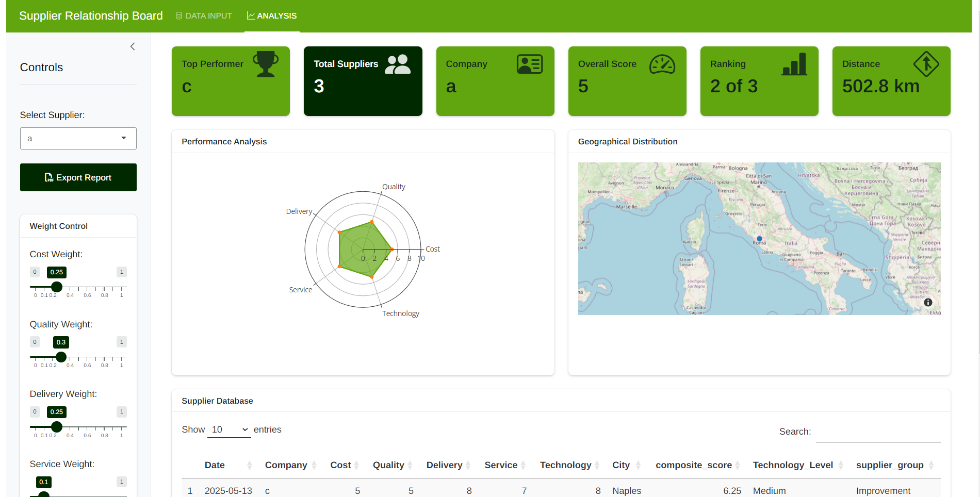Click the Export Report button
This screenshot has width=980, height=497.
[78, 177]
